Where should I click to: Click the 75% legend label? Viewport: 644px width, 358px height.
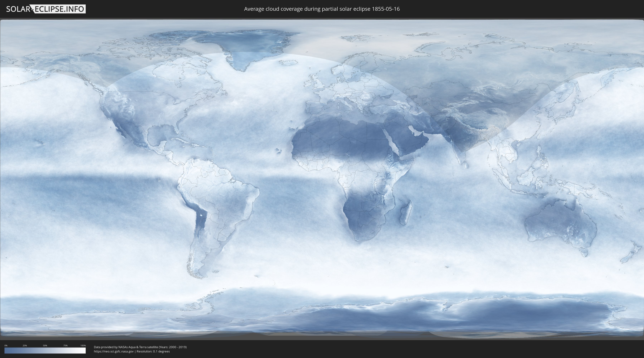[65, 345]
